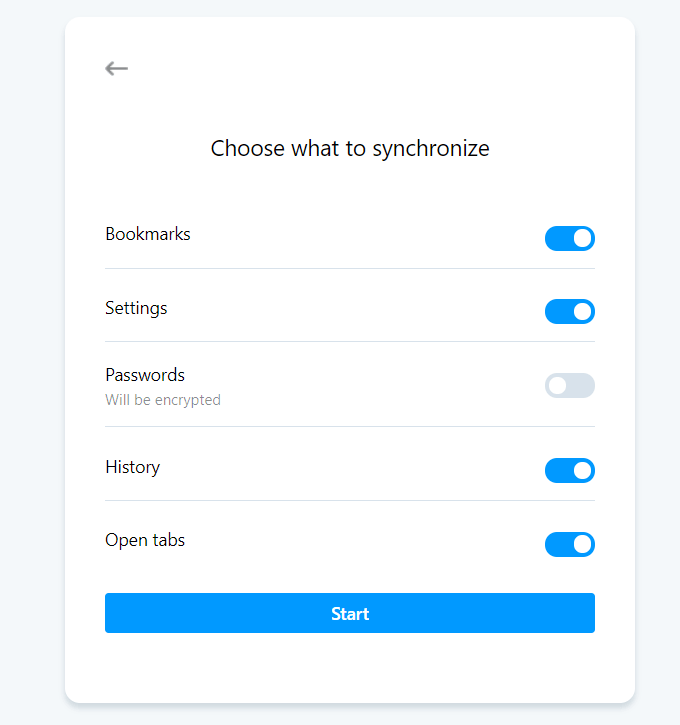Image resolution: width=680 pixels, height=725 pixels.
Task: Switch off History synchronization
Action: 569,470
